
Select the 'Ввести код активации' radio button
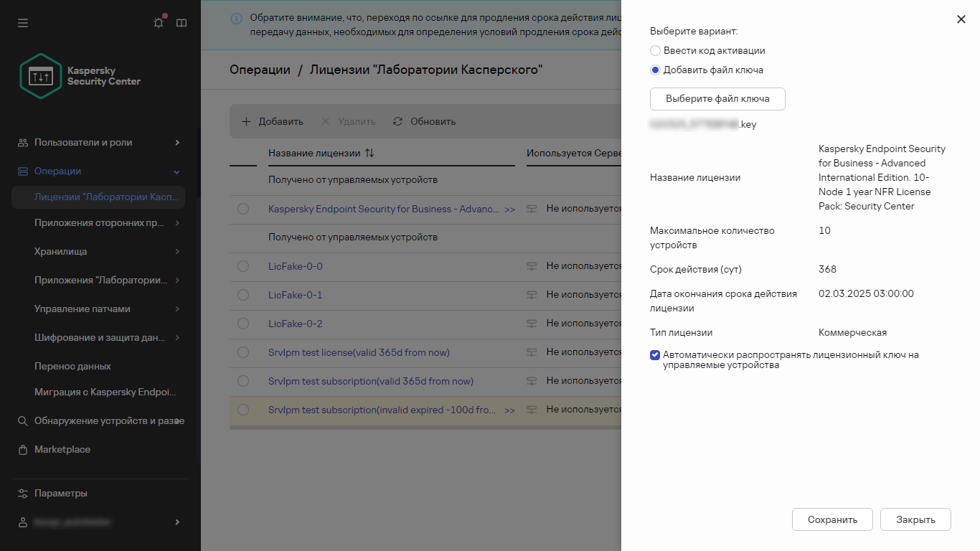pos(655,50)
